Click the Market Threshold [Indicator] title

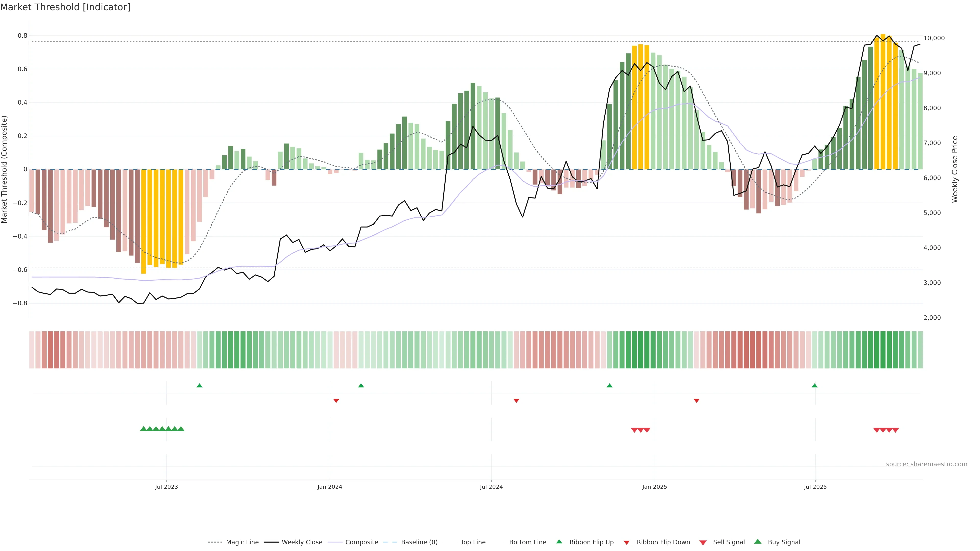(65, 7)
